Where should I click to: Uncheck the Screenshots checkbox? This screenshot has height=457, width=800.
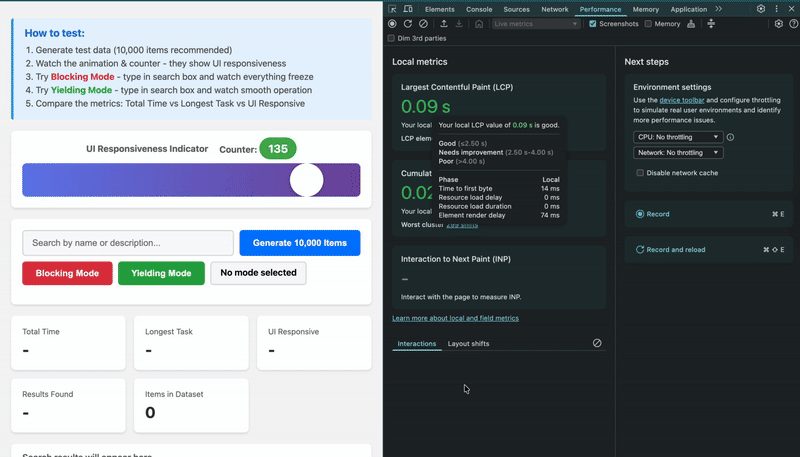(x=593, y=24)
